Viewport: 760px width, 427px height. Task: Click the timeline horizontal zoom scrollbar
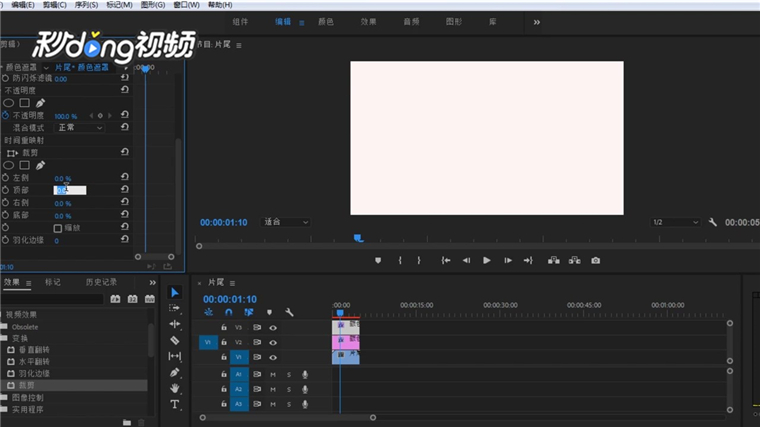click(x=287, y=417)
